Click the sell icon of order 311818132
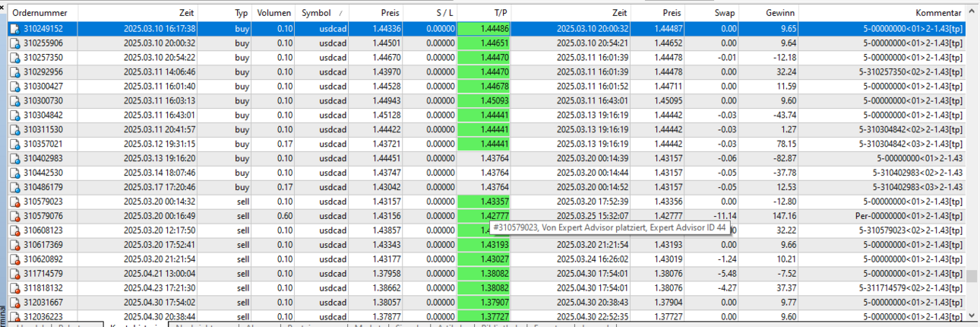 pos(14,288)
